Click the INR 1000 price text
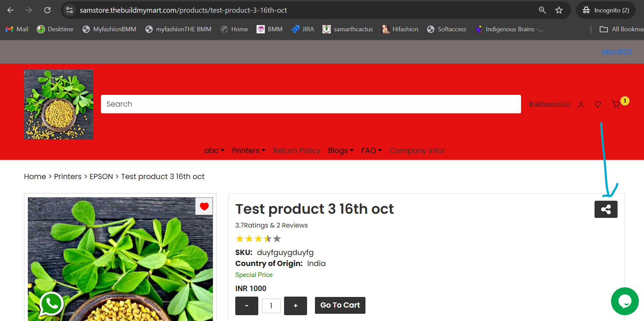 (251, 289)
